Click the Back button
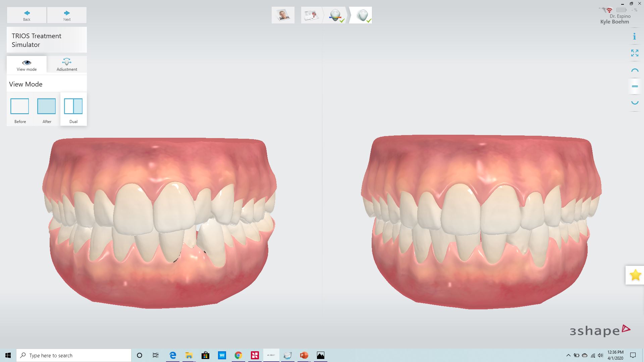 pos(26,15)
